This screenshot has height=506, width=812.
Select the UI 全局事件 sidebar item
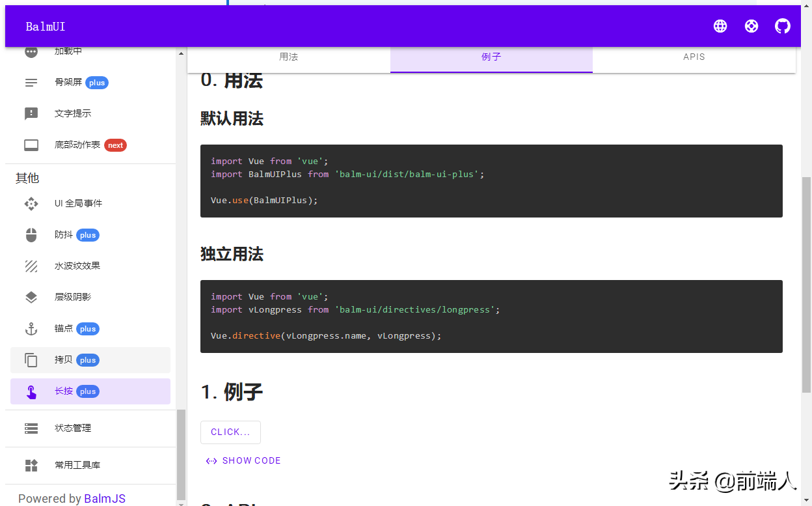click(x=31, y=203)
